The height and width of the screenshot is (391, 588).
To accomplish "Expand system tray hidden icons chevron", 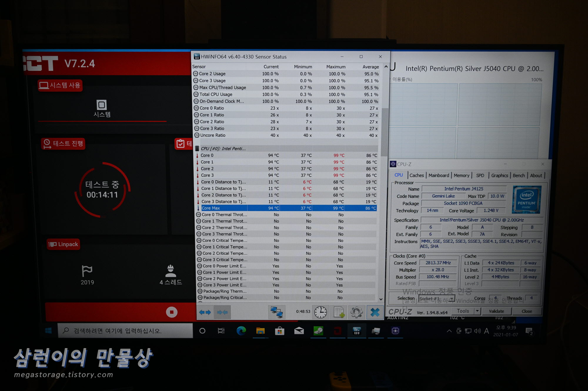I will 449,331.
